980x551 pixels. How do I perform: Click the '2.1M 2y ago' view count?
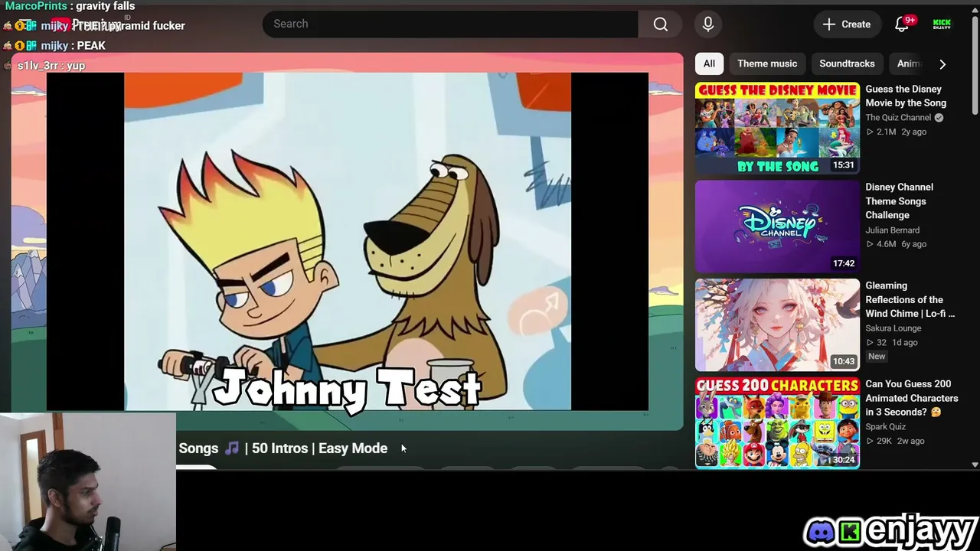(x=896, y=132)
